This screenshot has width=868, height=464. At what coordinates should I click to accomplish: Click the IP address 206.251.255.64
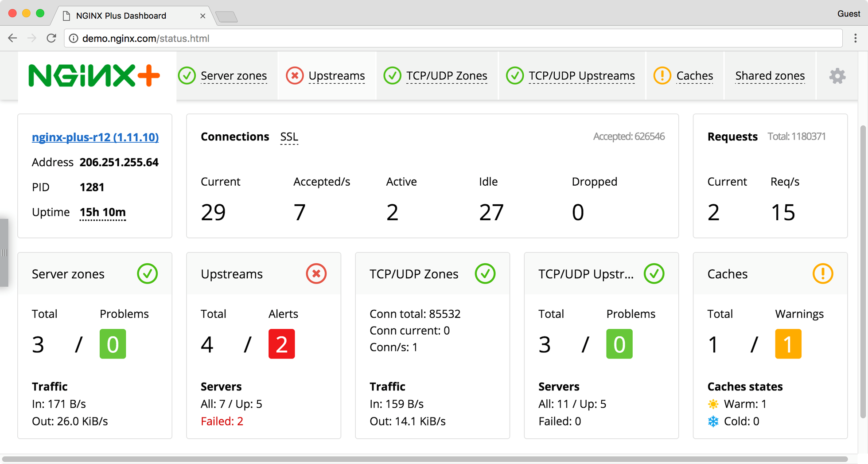(119, 162)
